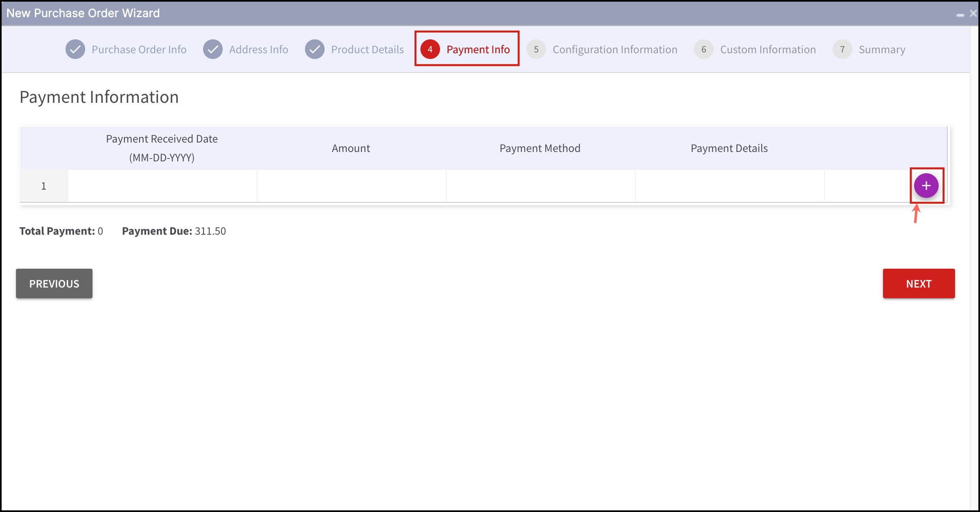Click the Payment Received Date cell
Screen dimensions: 980x512
162,186
